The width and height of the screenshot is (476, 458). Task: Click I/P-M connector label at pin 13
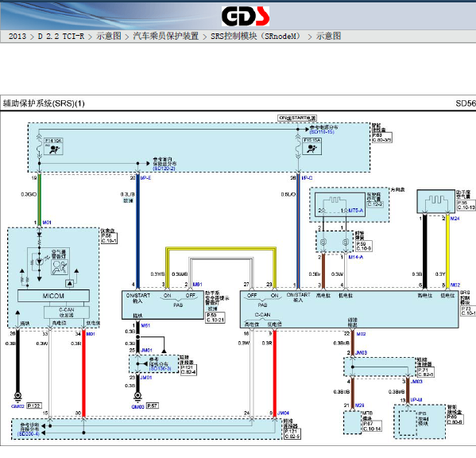click(x=416, y=400)
